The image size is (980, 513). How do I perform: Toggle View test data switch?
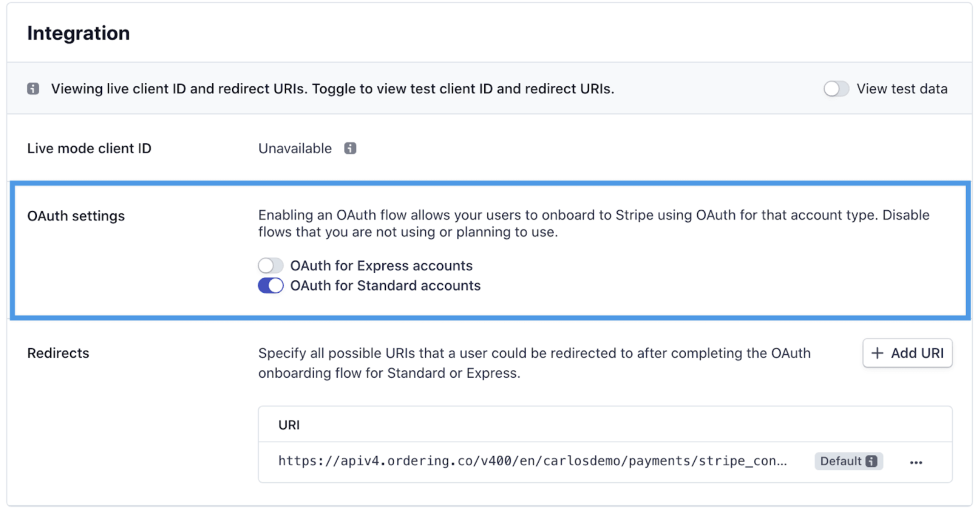(x=836, y=89)
